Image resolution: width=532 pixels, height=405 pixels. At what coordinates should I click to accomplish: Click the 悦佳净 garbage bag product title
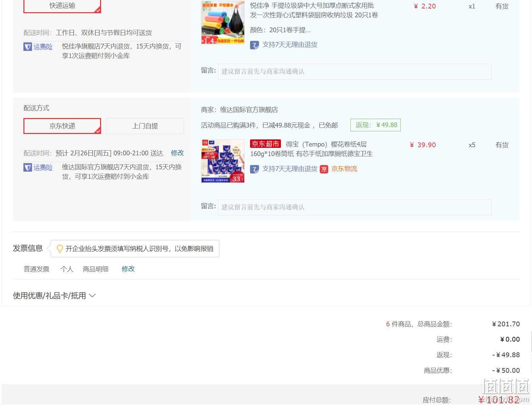(314, 10)
